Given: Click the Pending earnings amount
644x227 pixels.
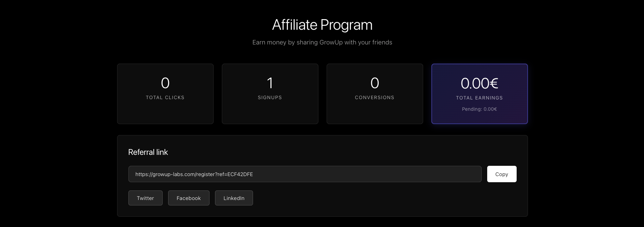Looking at the screenshot, I should pos(479,109).
